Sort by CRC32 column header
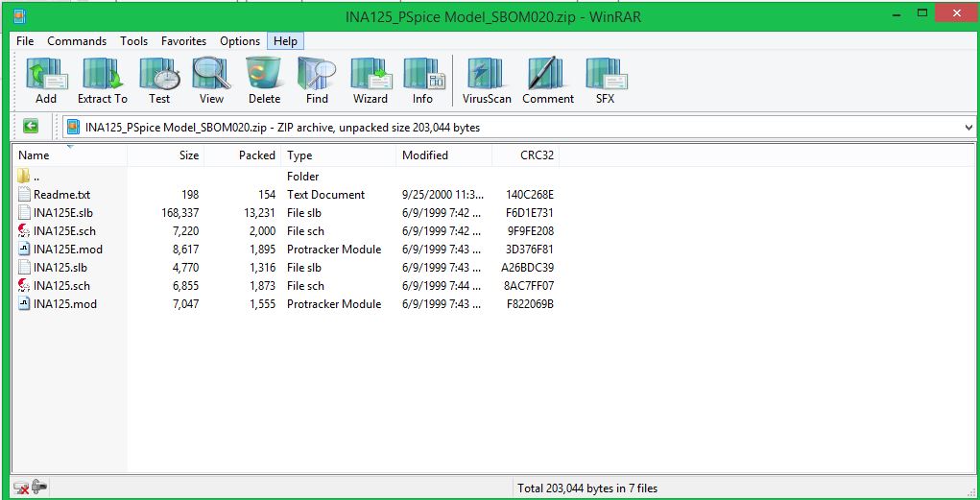This screenshot has height=500, width=980. [x=526, y=155]
